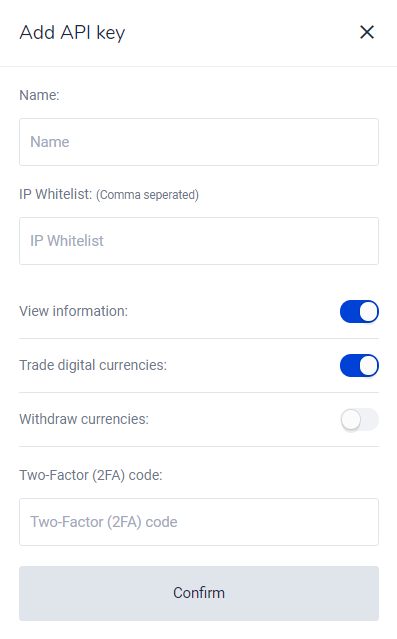Click the white knob on View information switch

tap(369, 312)
